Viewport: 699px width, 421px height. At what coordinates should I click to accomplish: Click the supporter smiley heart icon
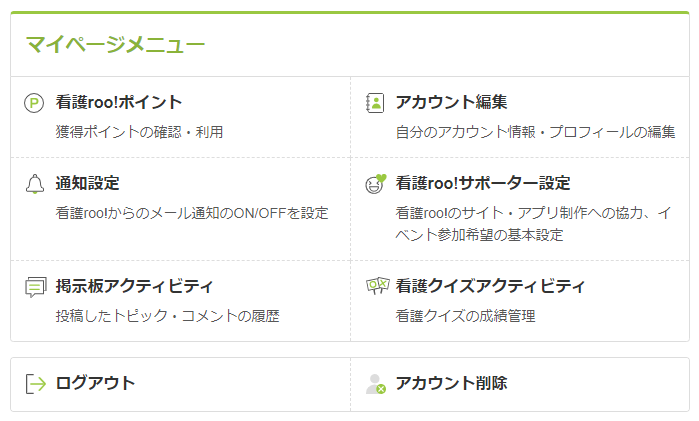click(x=376, y=184)
